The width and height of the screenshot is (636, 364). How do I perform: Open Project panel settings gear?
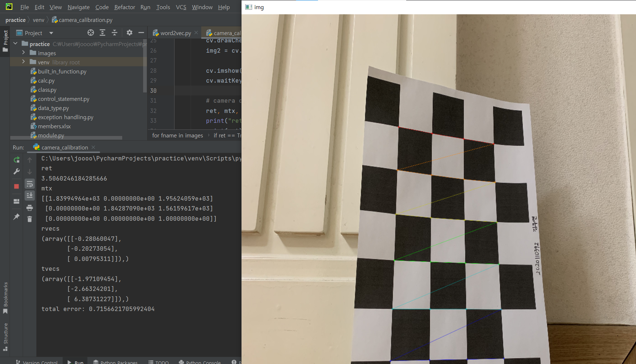click(x=129, y=33)
